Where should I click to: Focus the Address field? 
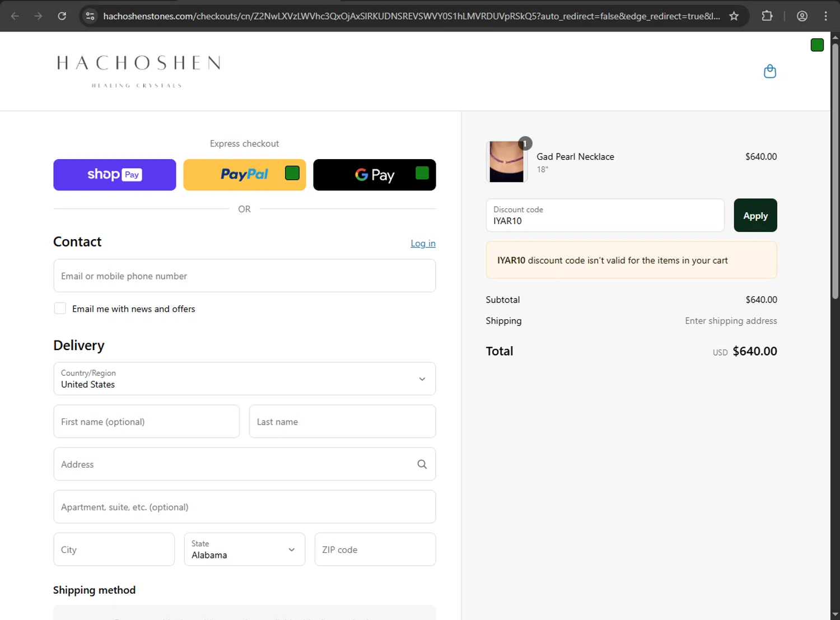[245, 464]
